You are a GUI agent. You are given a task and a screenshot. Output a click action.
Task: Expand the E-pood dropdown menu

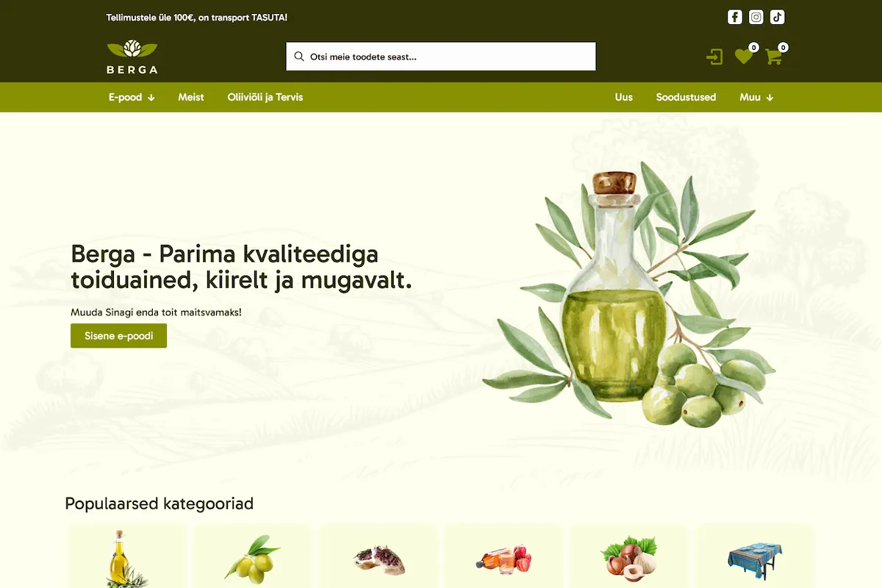pos(132,97)
